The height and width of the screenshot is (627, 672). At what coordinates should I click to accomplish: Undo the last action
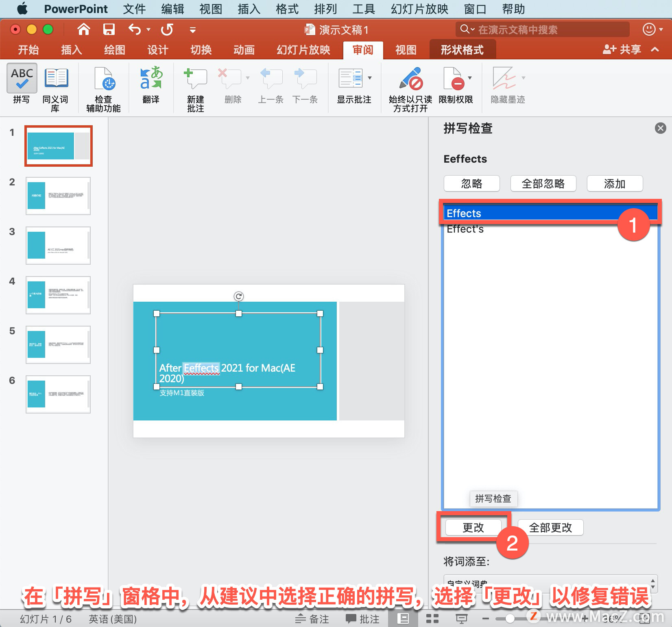[134, 29]
